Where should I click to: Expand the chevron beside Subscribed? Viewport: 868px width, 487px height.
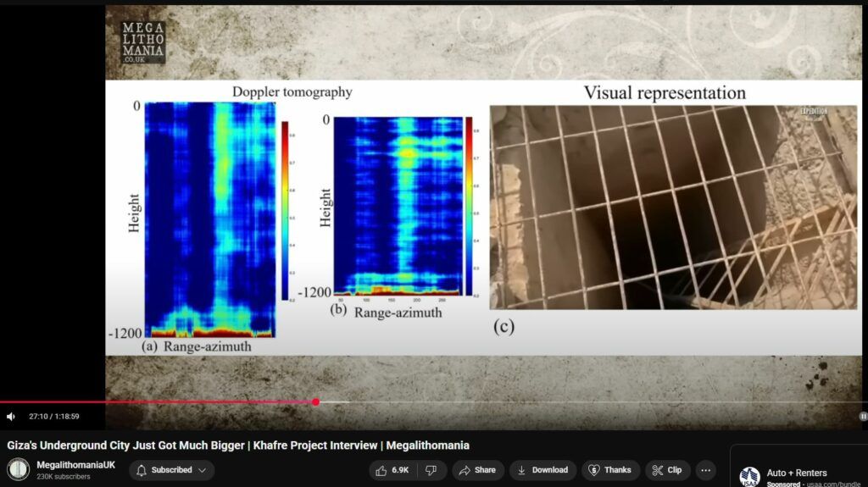click(x=203, y=470)
